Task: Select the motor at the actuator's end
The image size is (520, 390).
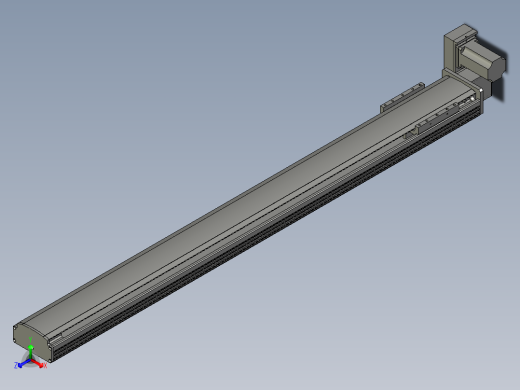Action: pyautogui.click(x=483, y=62)
